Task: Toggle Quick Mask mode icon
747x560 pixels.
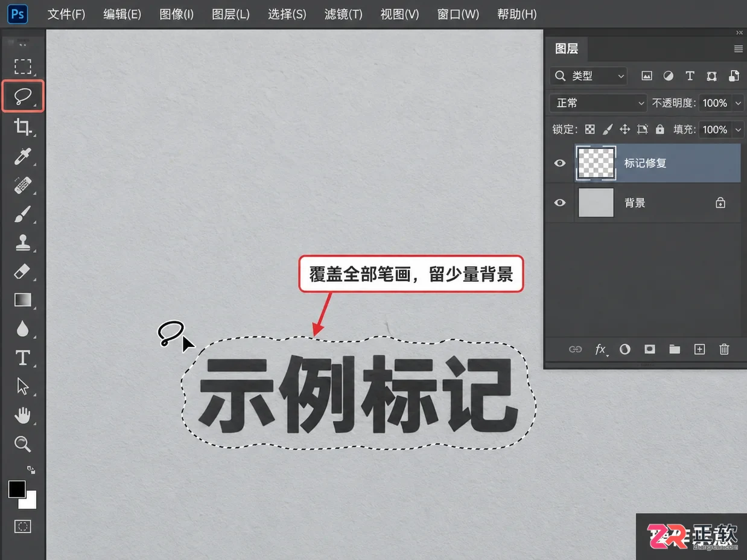Action: click(23, 526)
